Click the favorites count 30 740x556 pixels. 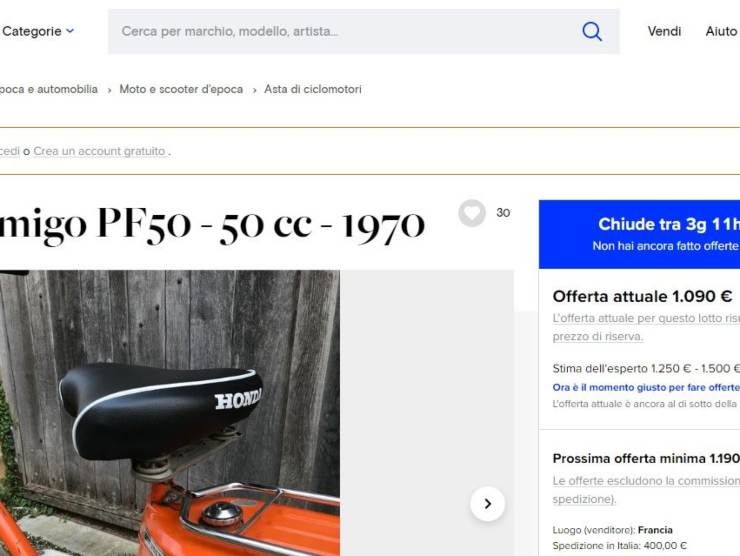pyautogui.click(x=503, y=213)
